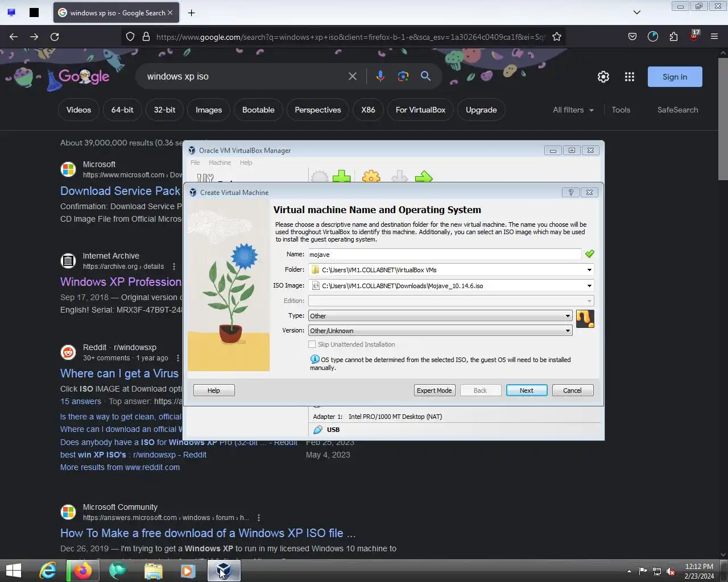
Task: Open the Google apps grid
Action: point(630,77)
